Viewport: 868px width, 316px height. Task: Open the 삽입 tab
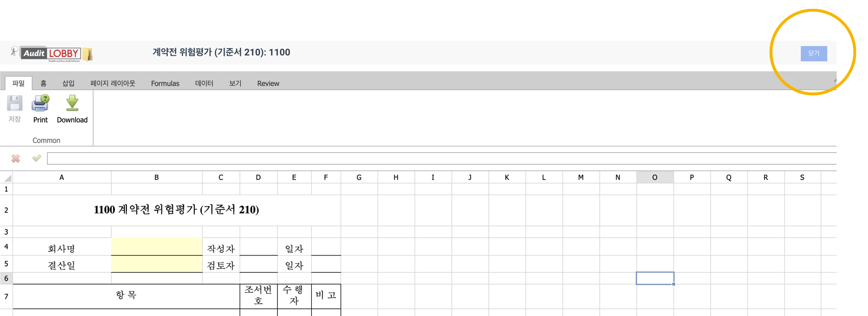(68, 83)
